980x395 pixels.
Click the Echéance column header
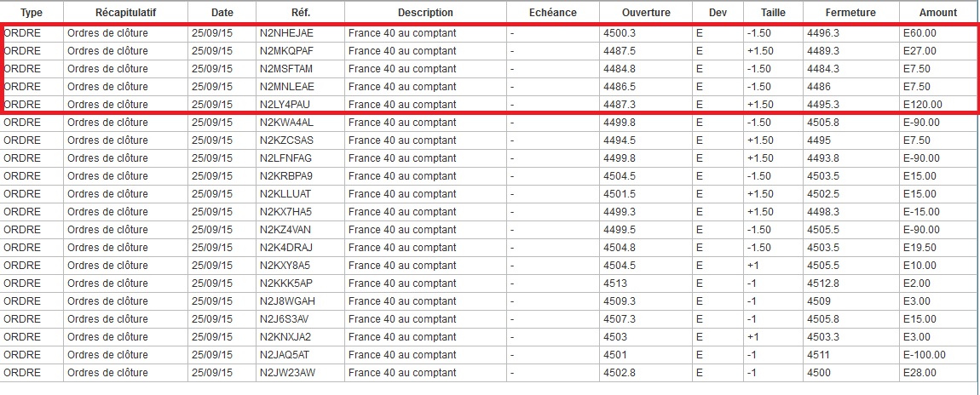pos(552,13)
